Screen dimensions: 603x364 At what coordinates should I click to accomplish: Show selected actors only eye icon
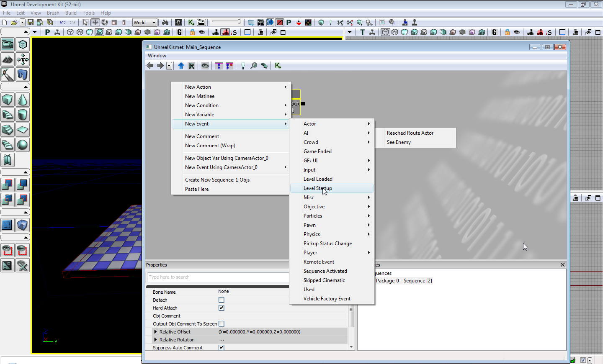(x=8, y=250)
